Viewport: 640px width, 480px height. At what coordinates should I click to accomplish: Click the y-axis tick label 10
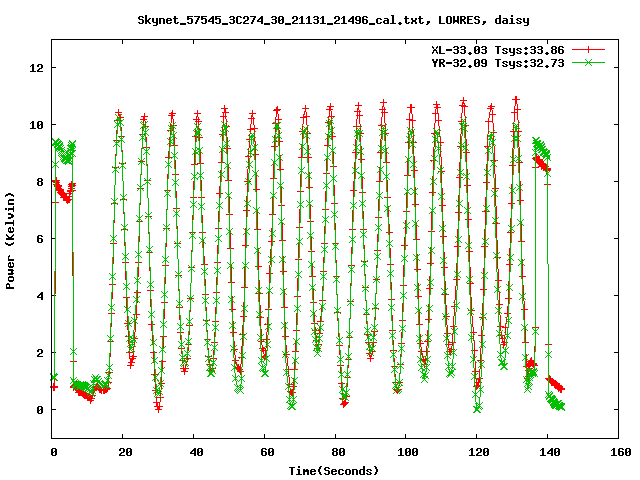click(x=36, y=125)
